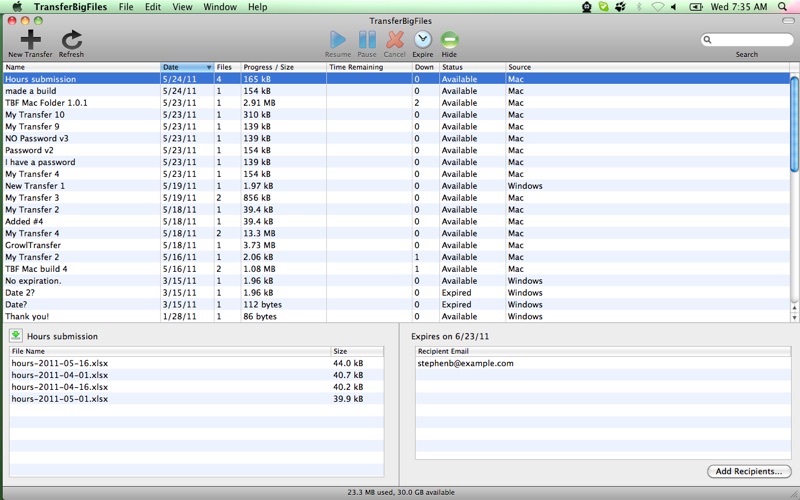Screen dimensions: 800x500
Task: Click the paw print menu bar icon
Action: tap(620, 7)
